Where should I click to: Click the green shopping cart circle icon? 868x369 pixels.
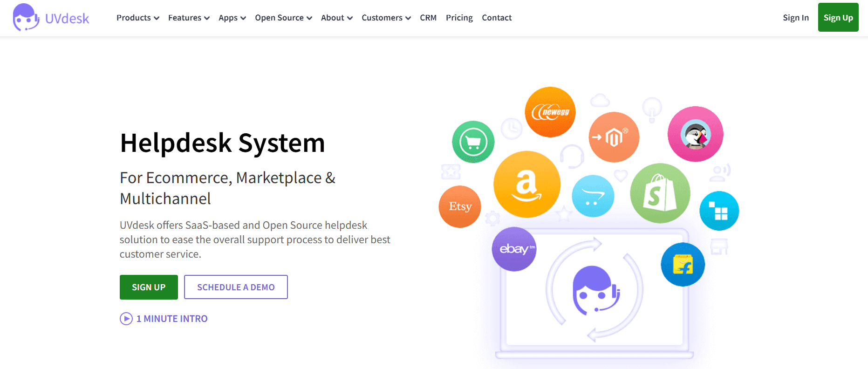(x=473, y=142)
